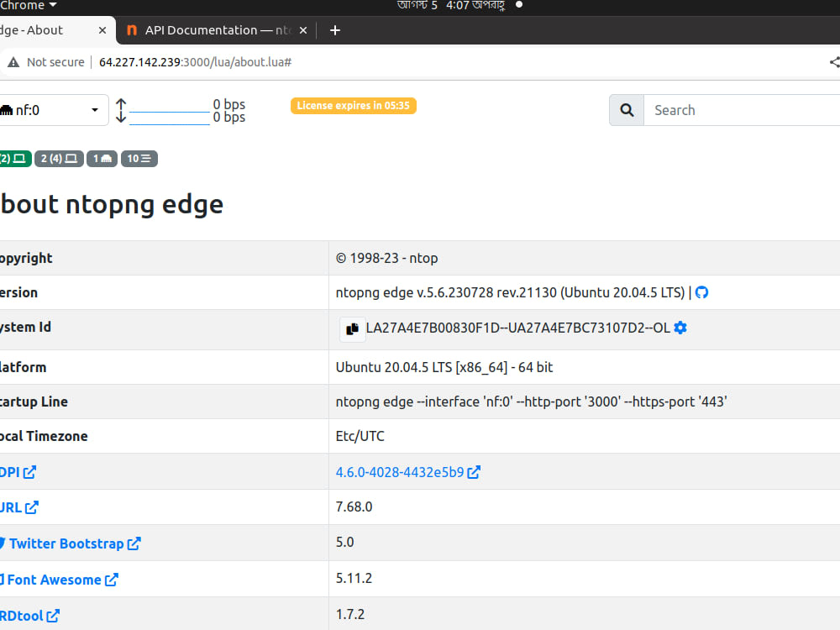Click the clock in the top bar
Screen dimensions: 840x630
[x=450, y=5]
